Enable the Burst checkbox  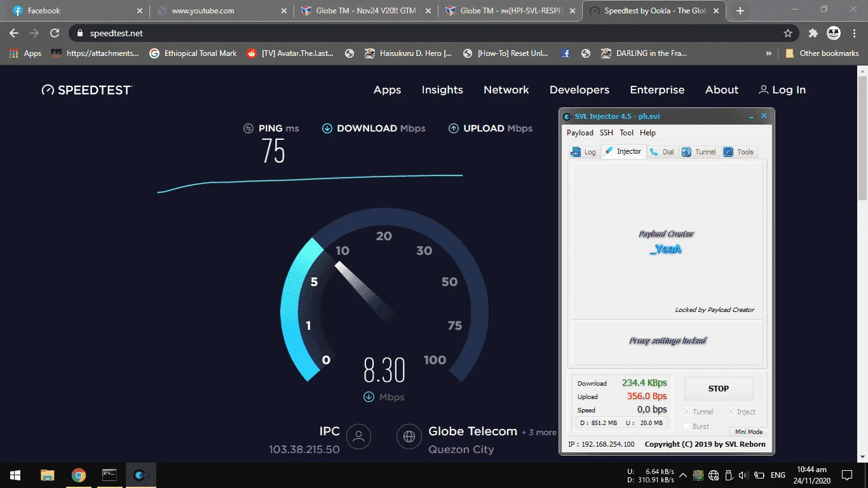(686, 426)
